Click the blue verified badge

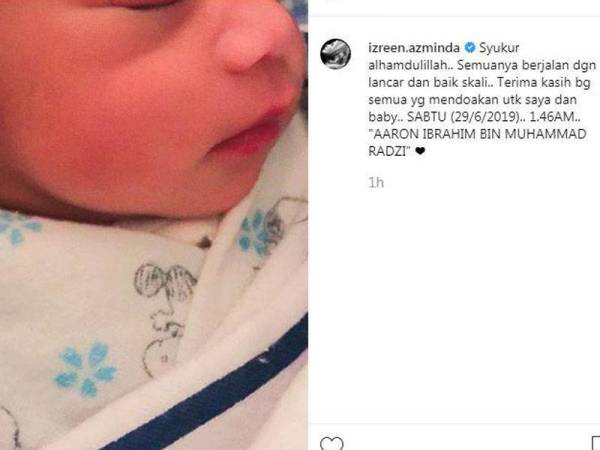(470, 48)
